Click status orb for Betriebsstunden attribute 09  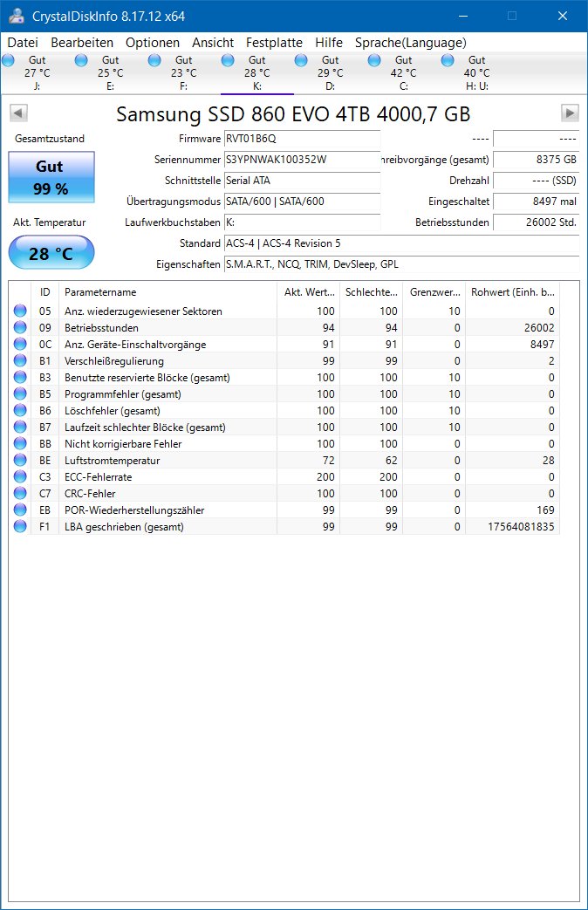[x=20, y=327]
